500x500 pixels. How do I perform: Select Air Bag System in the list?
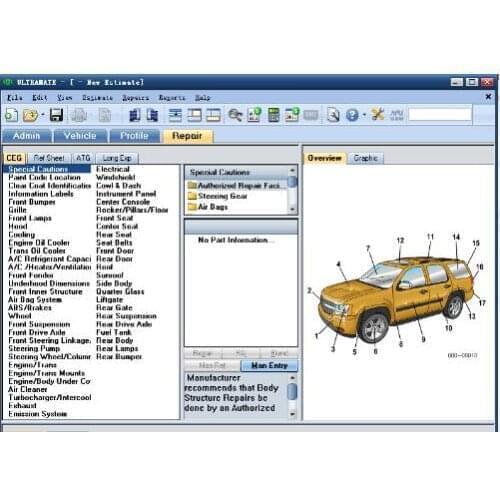click(x=35, y=300)
